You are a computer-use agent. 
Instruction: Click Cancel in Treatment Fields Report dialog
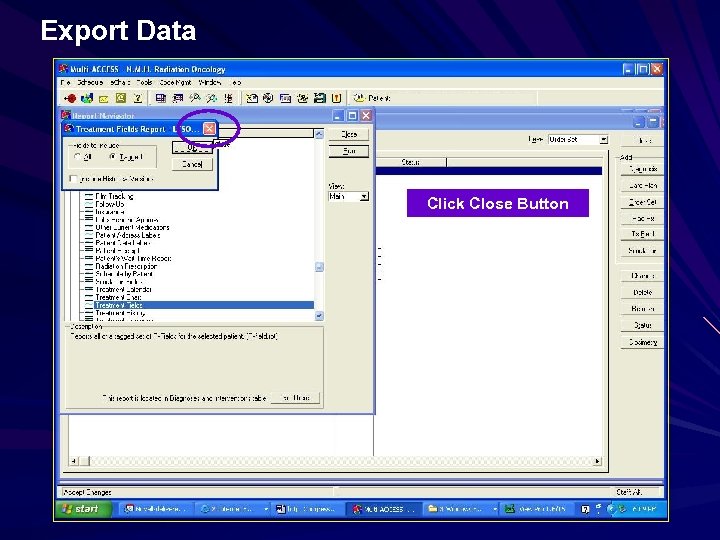pyautogui.click(x=192, y=164)
